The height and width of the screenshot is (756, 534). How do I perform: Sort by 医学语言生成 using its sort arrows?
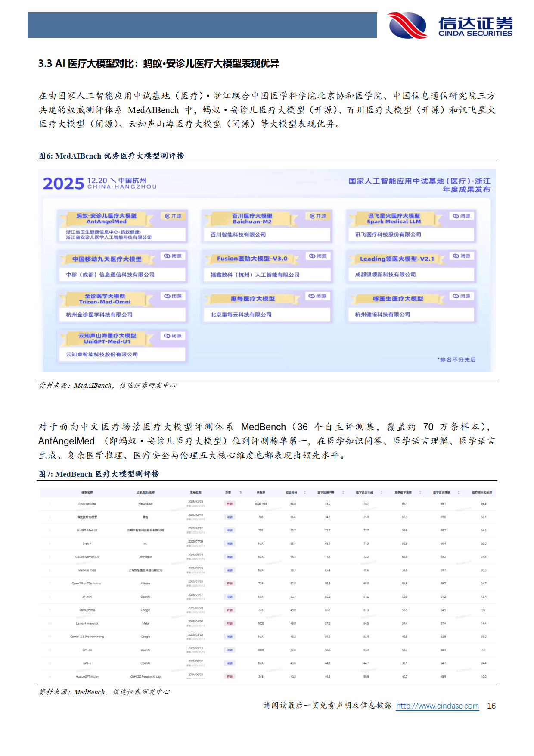coord(382,492)
